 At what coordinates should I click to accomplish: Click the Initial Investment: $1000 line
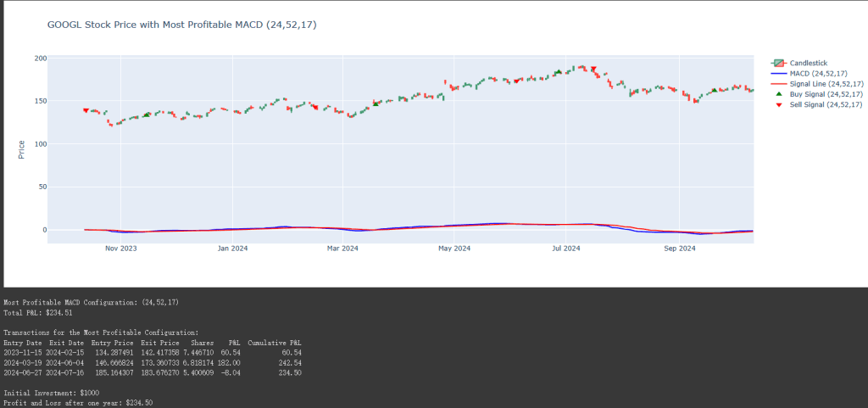[x=52, y=393]
